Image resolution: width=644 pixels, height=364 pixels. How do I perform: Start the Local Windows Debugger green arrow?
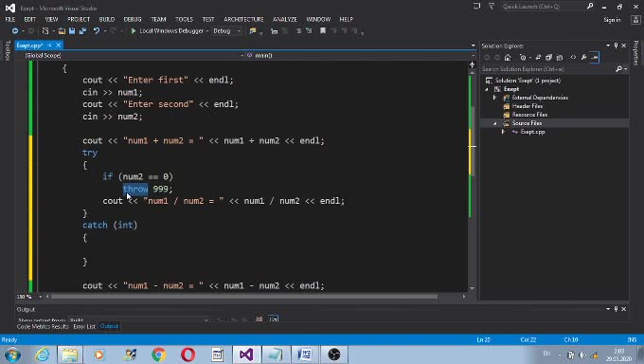134,31
